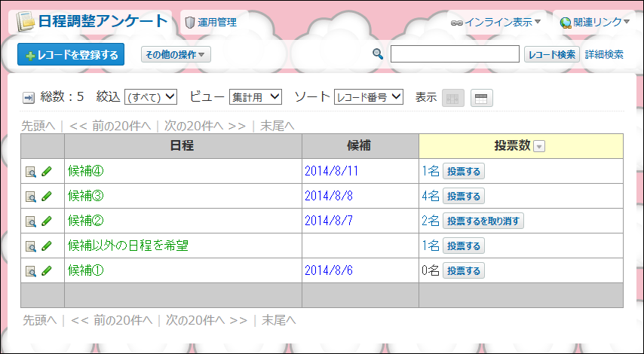Click bottom 先頭へ pager link
Image resolution: width=644 pixels, height=354 pixels.
pyautogui.click(x=39, y=320)
